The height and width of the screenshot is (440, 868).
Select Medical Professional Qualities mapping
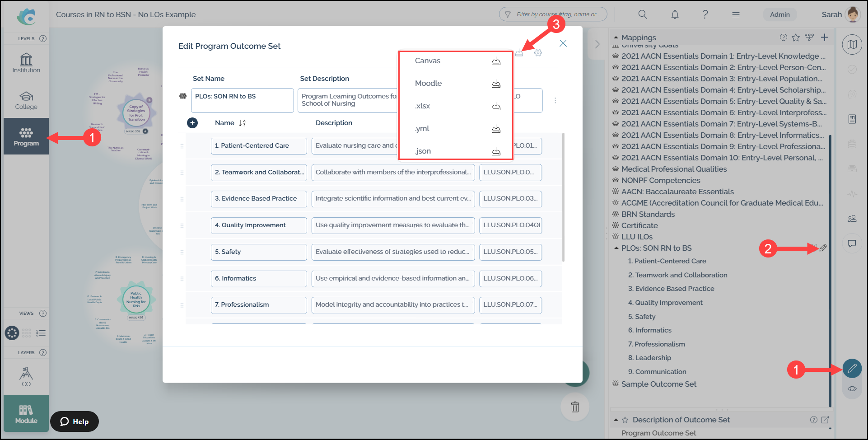tap(674, 169)
